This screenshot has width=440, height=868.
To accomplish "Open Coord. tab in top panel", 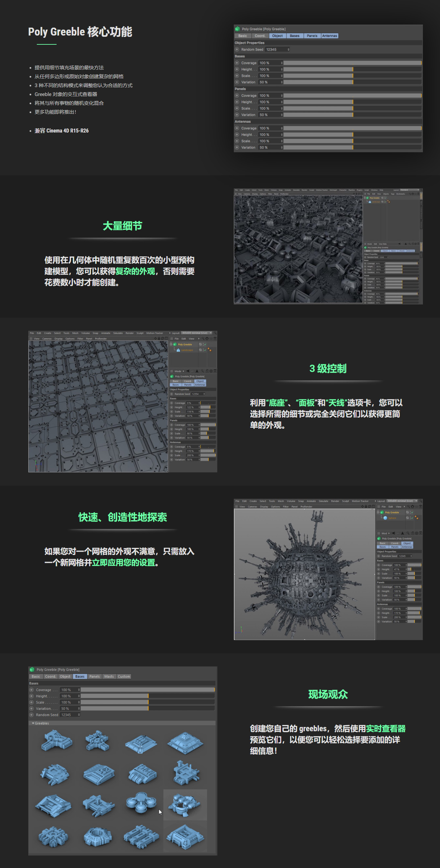I will pos(260,36).
